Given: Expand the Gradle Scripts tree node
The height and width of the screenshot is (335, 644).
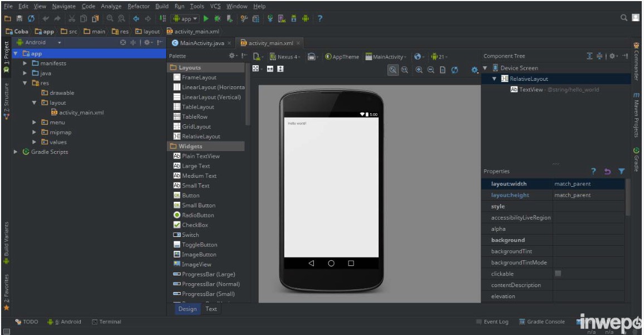Looking at the screenshot, I should tap(16, 152).
